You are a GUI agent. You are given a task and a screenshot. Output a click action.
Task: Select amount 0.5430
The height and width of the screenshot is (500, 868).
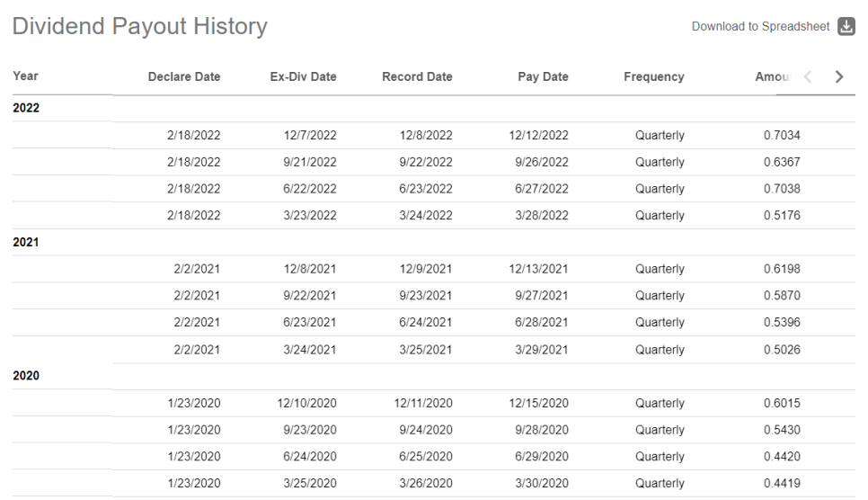tap(782, 430)
